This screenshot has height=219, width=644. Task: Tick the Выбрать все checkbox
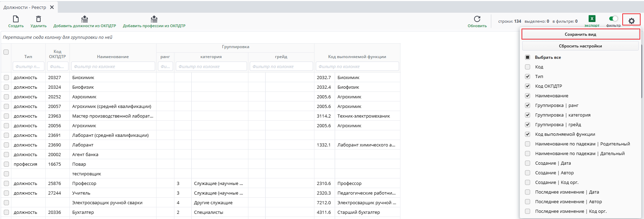[528, 57]
